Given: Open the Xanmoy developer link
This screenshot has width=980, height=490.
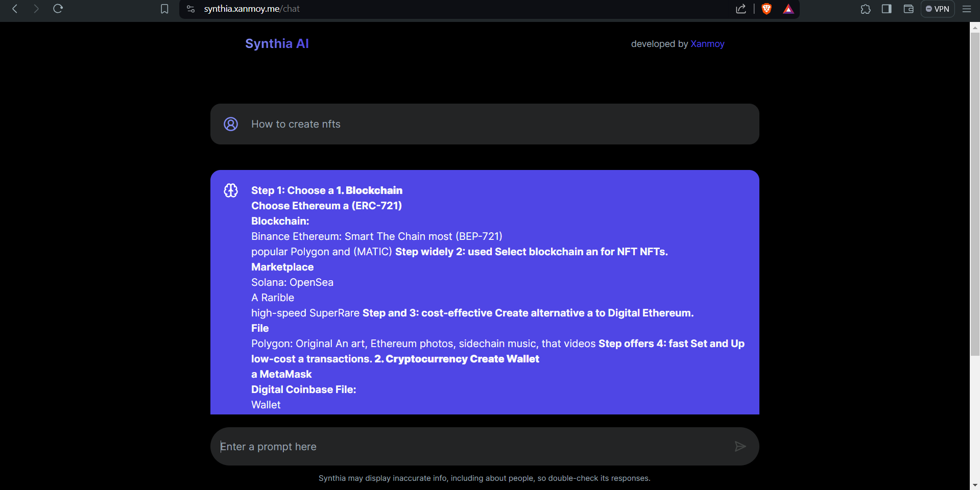Looking at the screenshot, I should coord(707,44).
